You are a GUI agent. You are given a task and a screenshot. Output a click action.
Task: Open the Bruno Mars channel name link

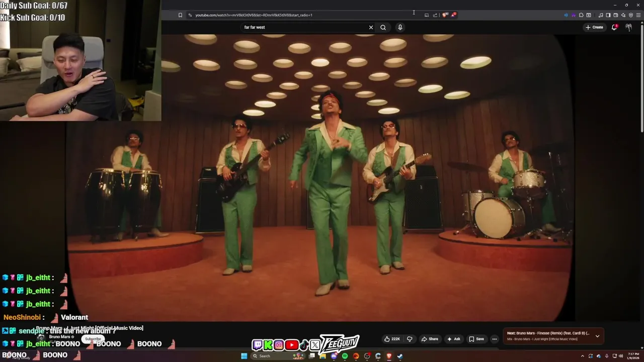click(x=59, y=336)
